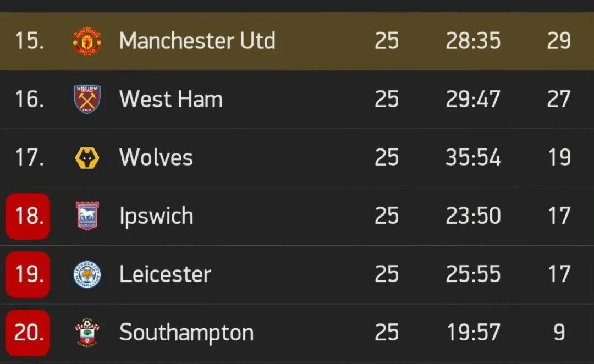Click the Southampton club crest
Screen dimensions: 594x364
click(x=87, y=332)
